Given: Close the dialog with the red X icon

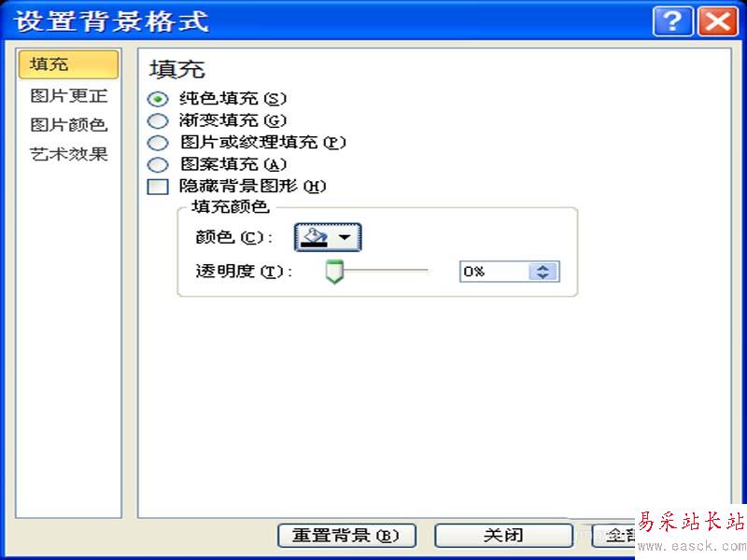Looking at the screenshot, I should (718, 21).
